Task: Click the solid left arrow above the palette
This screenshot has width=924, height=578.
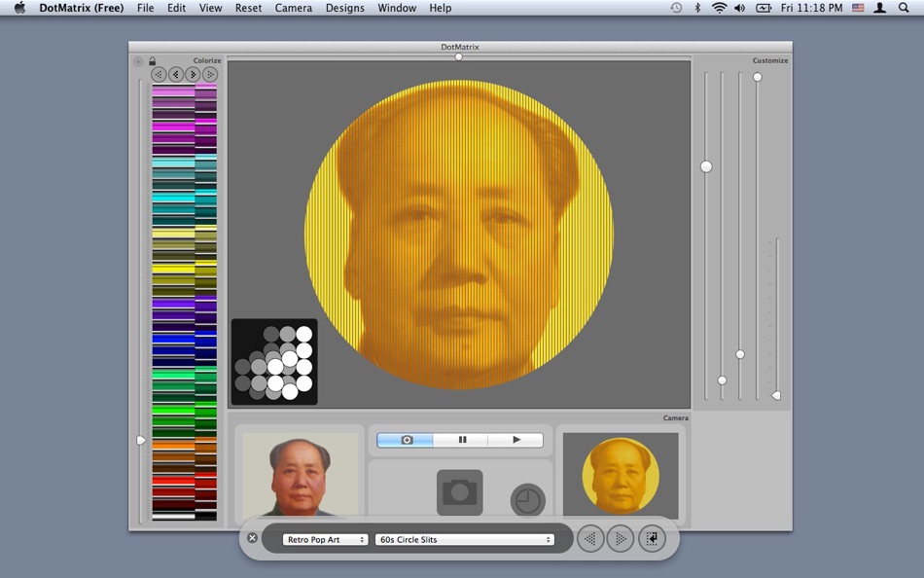Action: [176, 74]
